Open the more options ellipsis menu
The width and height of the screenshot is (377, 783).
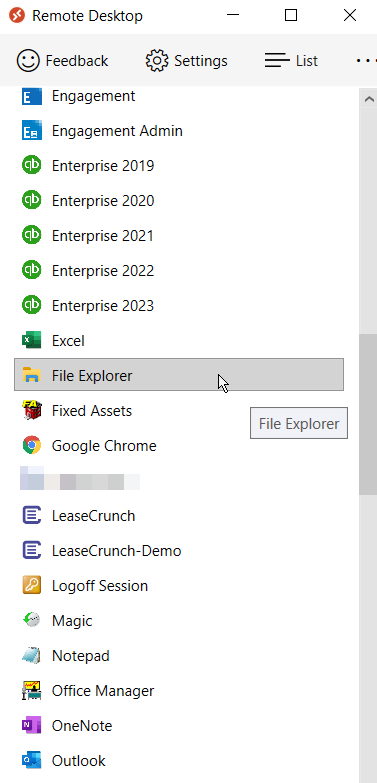coord(366,60)
